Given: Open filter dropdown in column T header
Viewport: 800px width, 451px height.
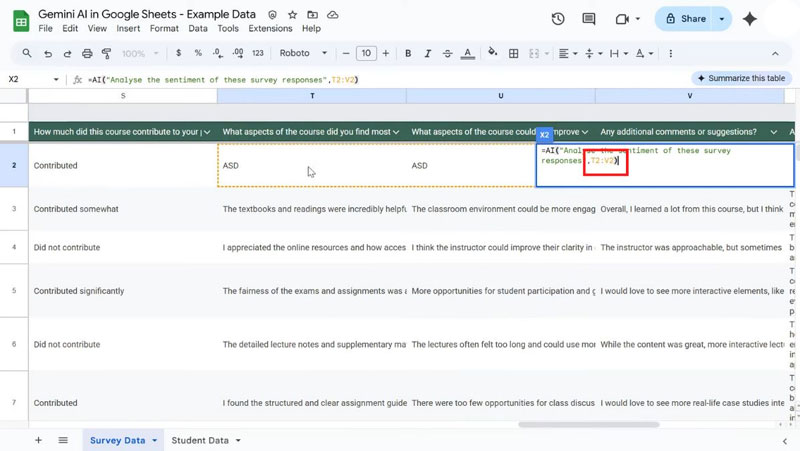Looking at the screenshot, I should click(x=395, y=132).
